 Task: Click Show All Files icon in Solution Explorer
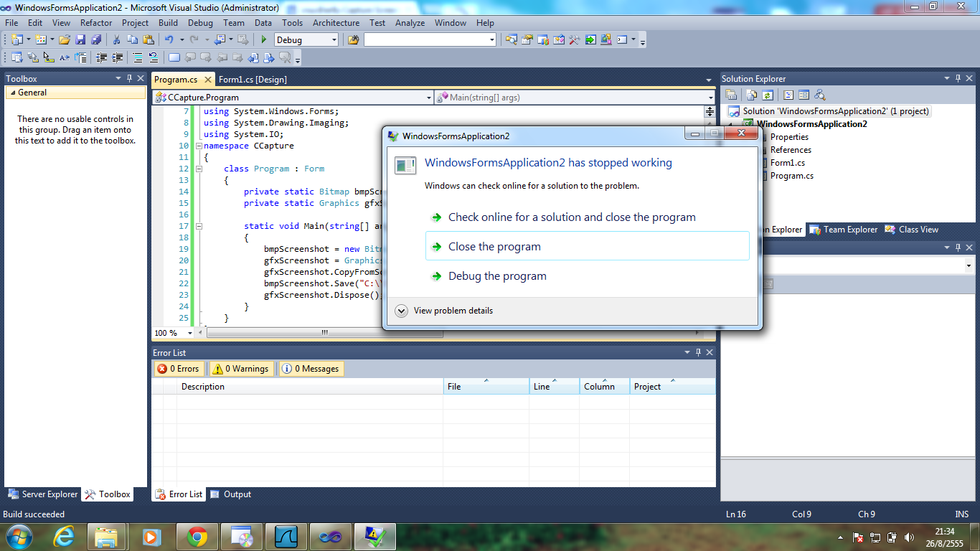tap(751, 95)
